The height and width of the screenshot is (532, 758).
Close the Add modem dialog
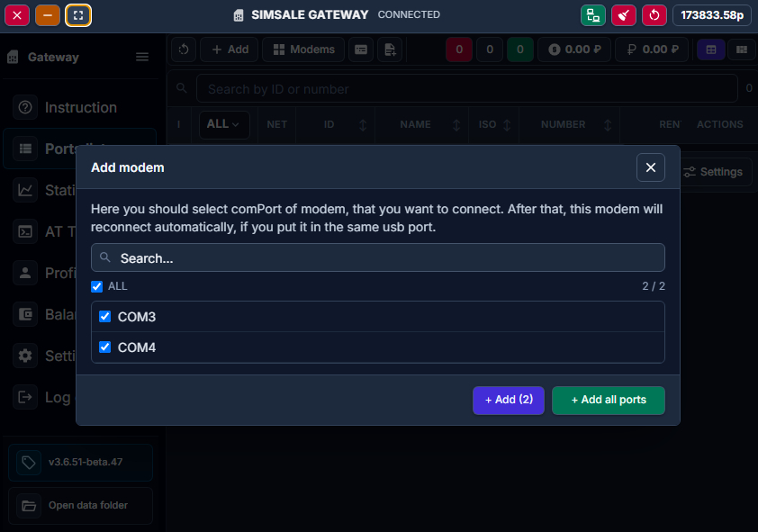651,167
